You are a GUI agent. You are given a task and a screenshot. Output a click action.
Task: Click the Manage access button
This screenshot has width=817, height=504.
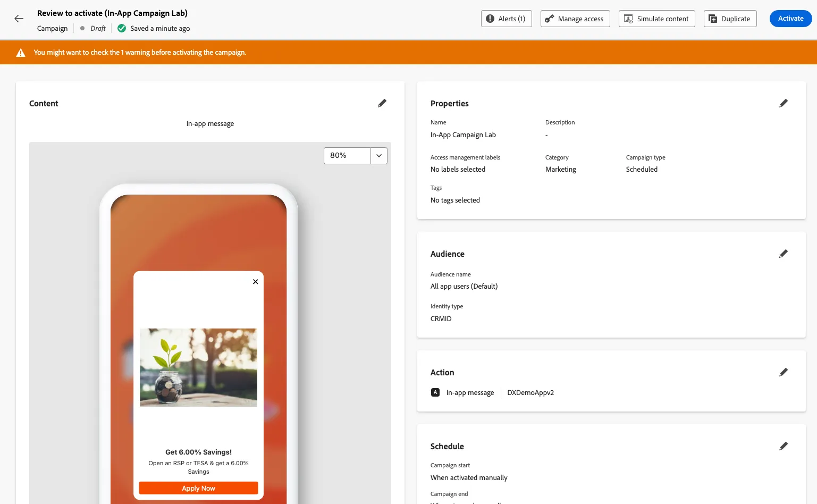[575, 19]
